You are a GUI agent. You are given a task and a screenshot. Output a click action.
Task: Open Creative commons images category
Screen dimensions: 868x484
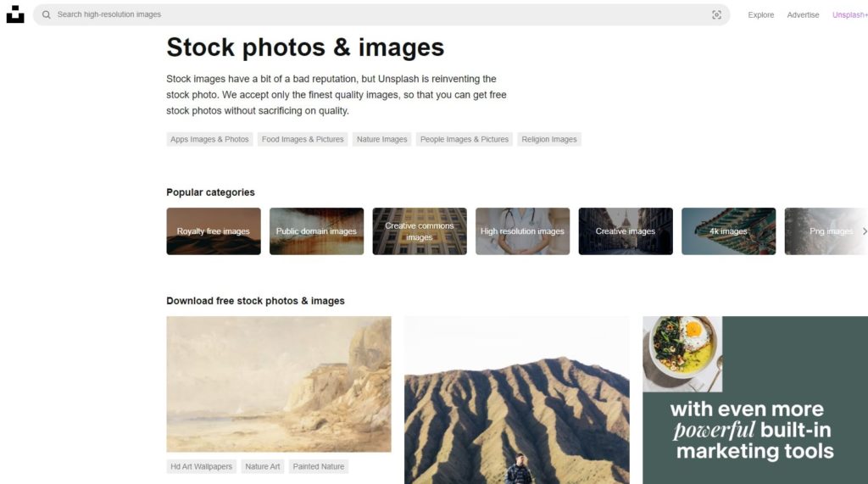click(420, 231)
